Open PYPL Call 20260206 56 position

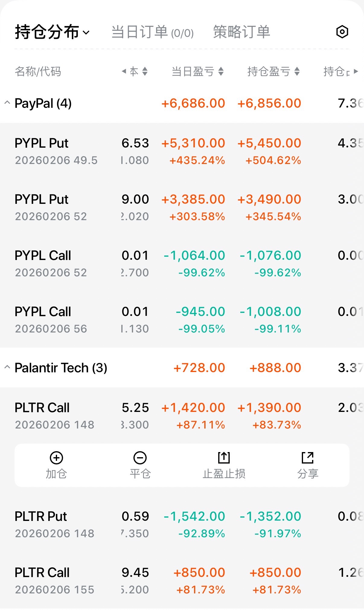51,319
